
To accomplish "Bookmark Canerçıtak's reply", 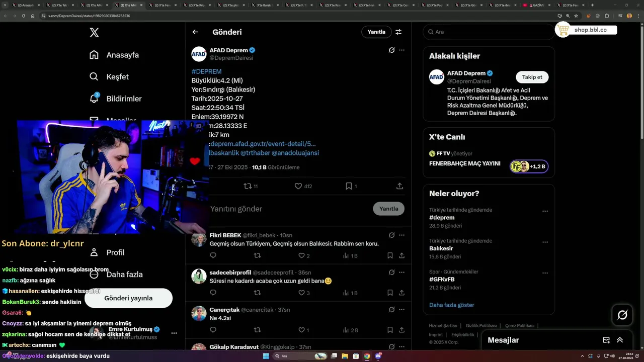I will click(x=390, y=330).
